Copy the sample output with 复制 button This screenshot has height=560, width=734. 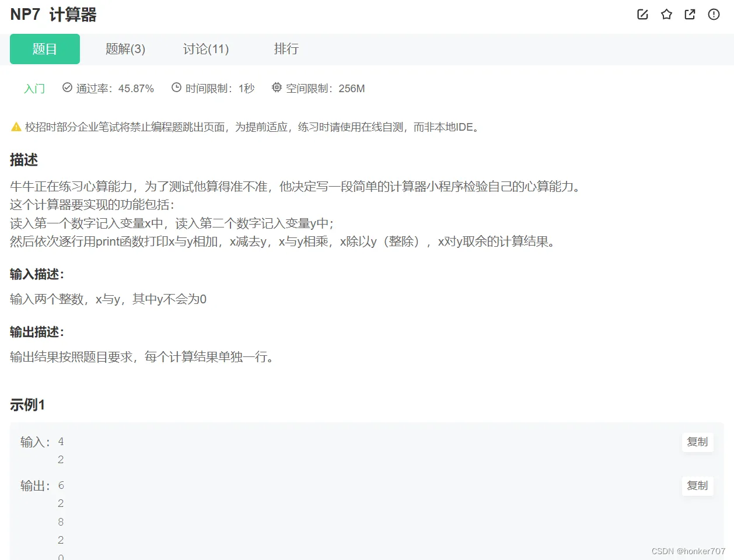click(697, 485)
